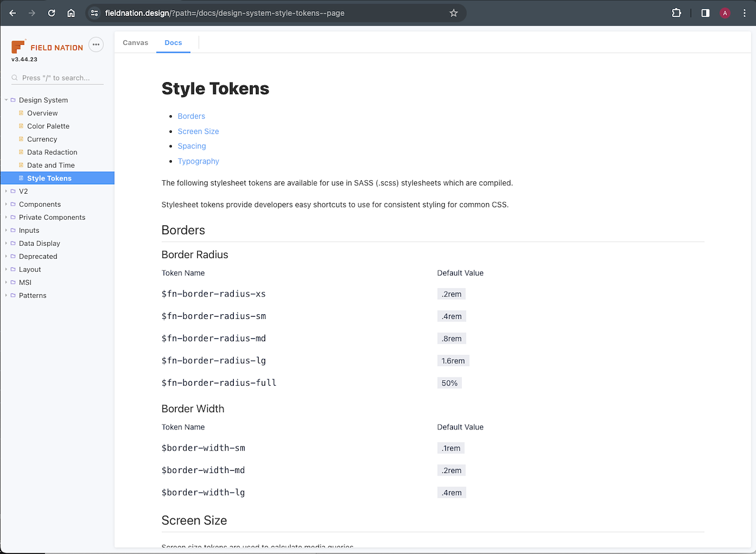Go to browser home page icon
The height and width of the screenshot is (554, 756).
pyautogui.click(x=71, y=13)
